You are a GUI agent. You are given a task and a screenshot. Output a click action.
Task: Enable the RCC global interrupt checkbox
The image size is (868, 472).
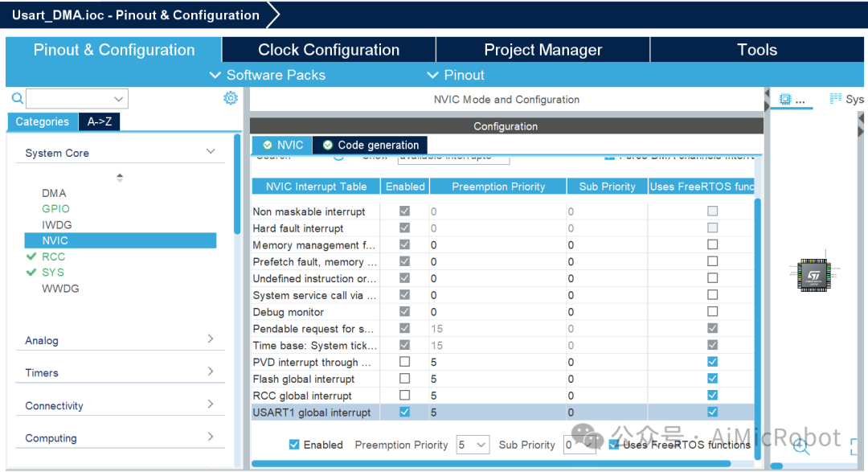coord(404,395)
